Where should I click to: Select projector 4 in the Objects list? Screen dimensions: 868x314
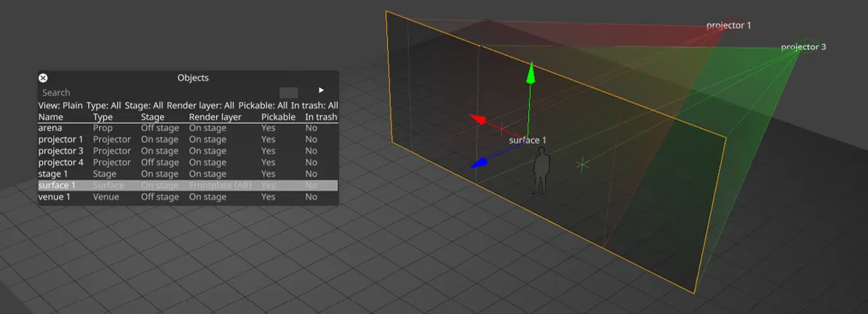click(x=188, y=162)
